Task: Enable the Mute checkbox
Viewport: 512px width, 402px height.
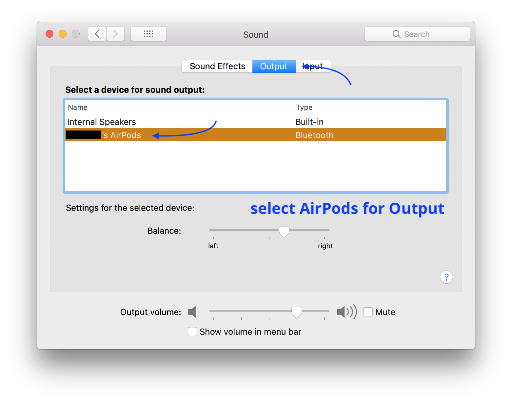Action: [x=368, y=312]
